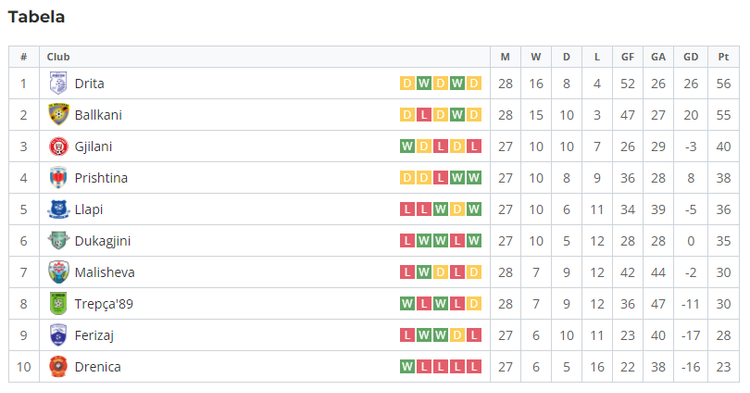Image resolution: width=750 pixels, height=393 pixels.
Task: Click the Llapi club crest icon
Action: coord(58,209)
